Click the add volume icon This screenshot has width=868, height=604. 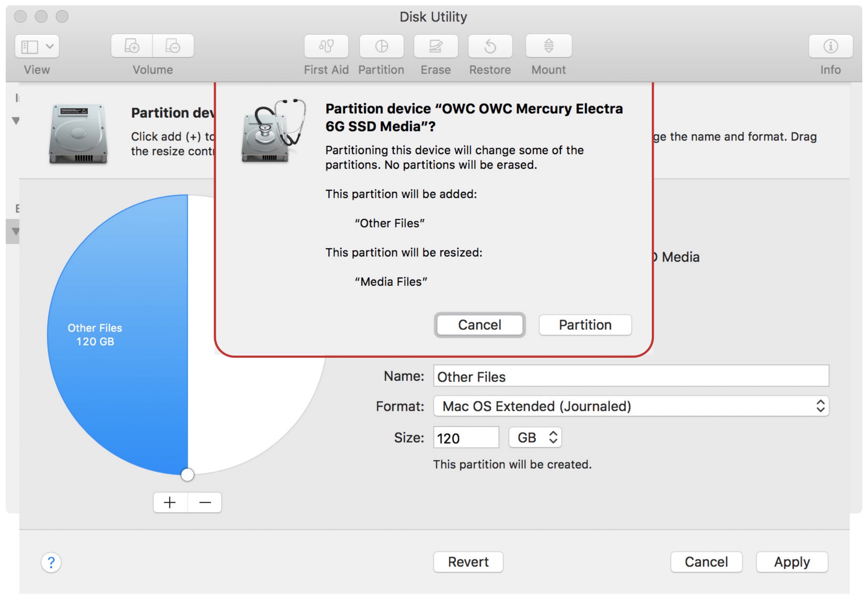(132, 46)
